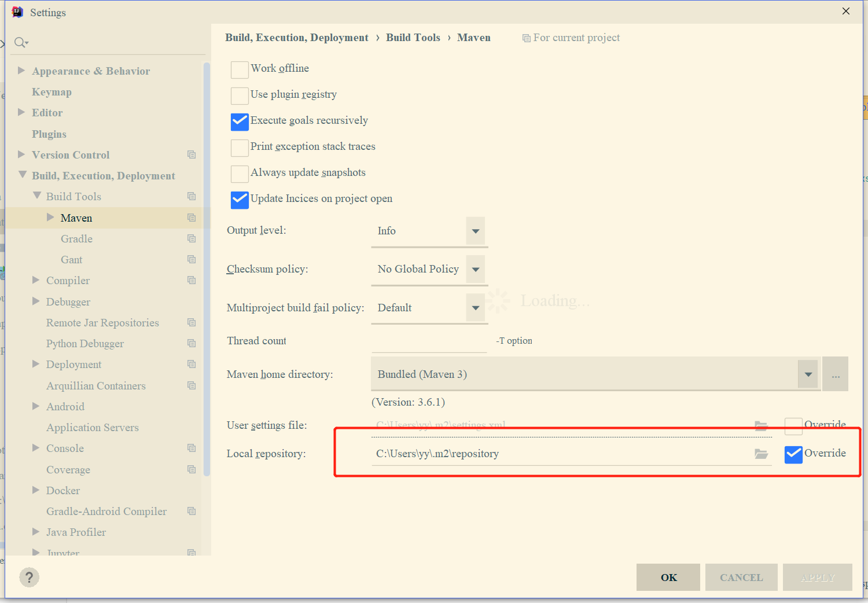Image resolution: width=868 pixels, height=603 pixels.
Task: Select Plugins in settings tree
Action: [x=49, y=134]
